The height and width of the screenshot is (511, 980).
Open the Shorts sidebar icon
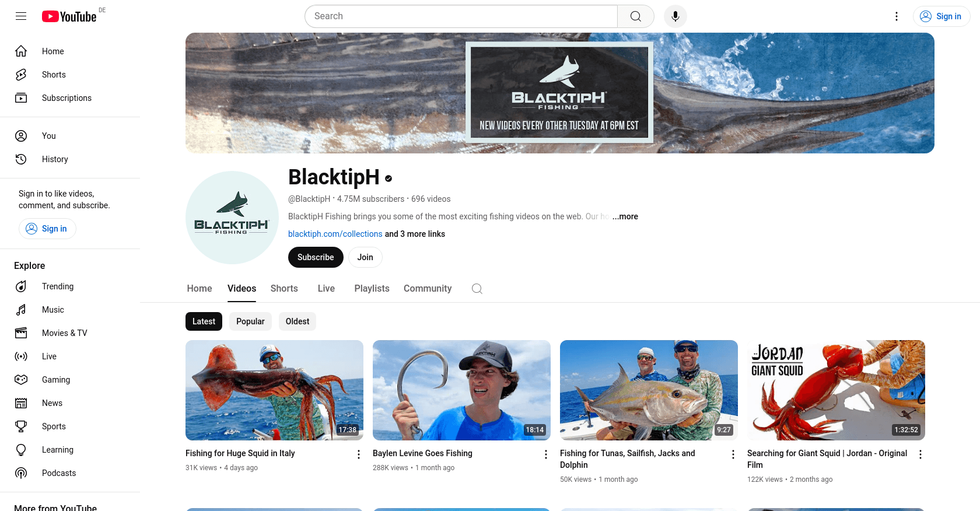(21, 75)
